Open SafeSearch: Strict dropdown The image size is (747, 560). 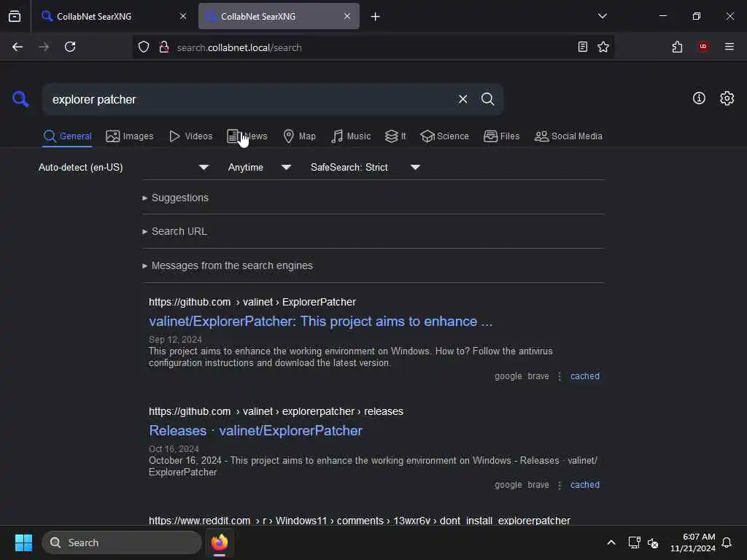(365, 167)
